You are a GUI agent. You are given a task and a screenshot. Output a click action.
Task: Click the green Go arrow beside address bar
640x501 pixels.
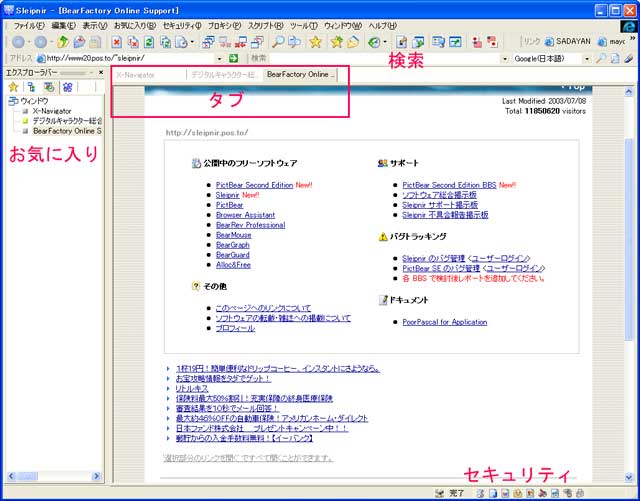[233, 58]
